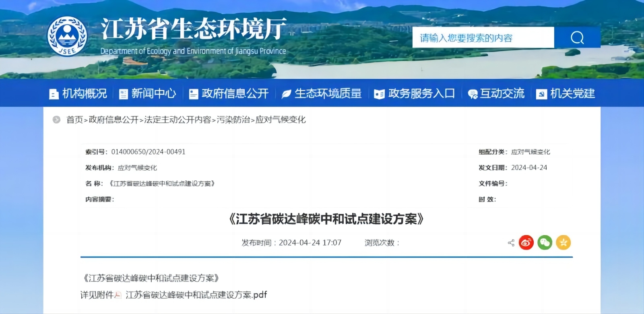The width and height of the screenshot is (644, 314).
Task: Share article via WeChat icon
Action: 545,242
